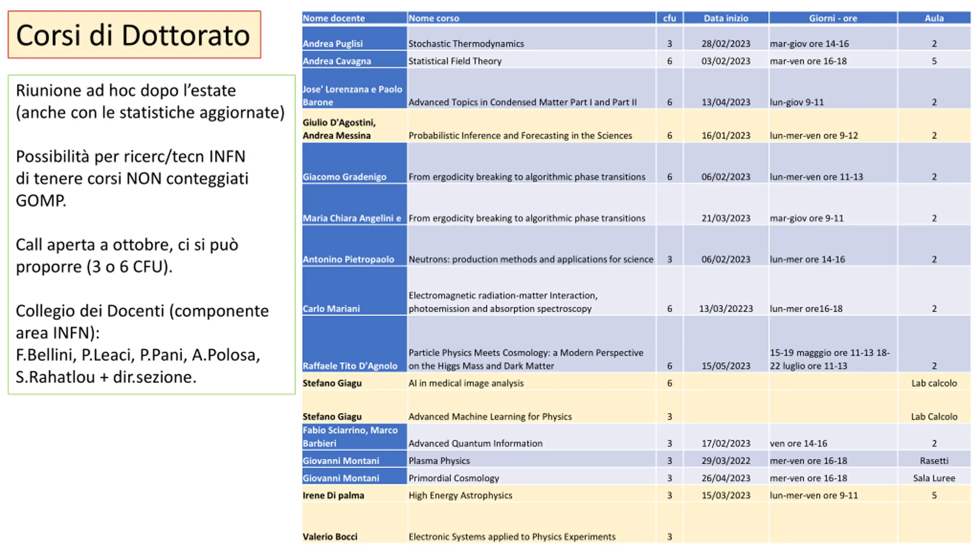Click the Valerio Bocci teacher cell
980x551 pixels.
pos(330,536)
